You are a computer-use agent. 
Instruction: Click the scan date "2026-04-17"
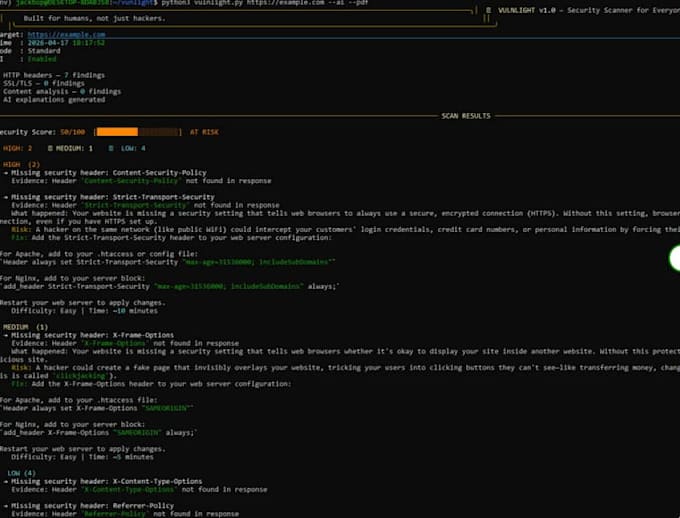pyautogui.click(x=48, y=43)
